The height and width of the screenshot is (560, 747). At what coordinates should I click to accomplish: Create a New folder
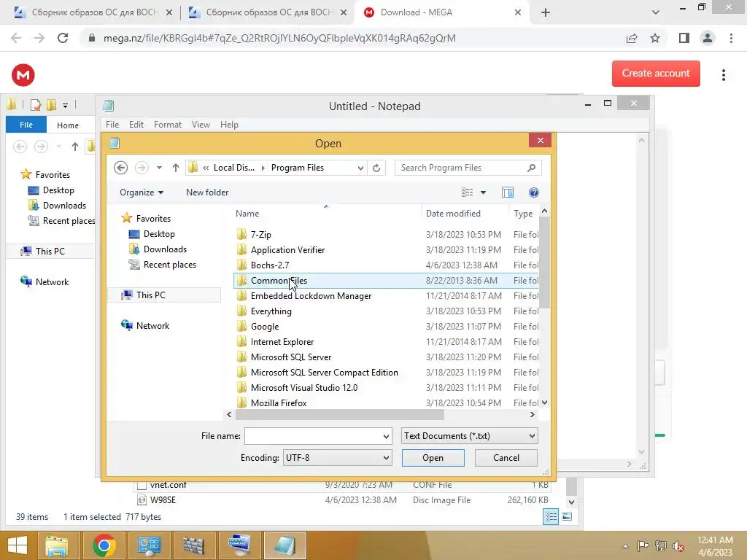point(207,192)
